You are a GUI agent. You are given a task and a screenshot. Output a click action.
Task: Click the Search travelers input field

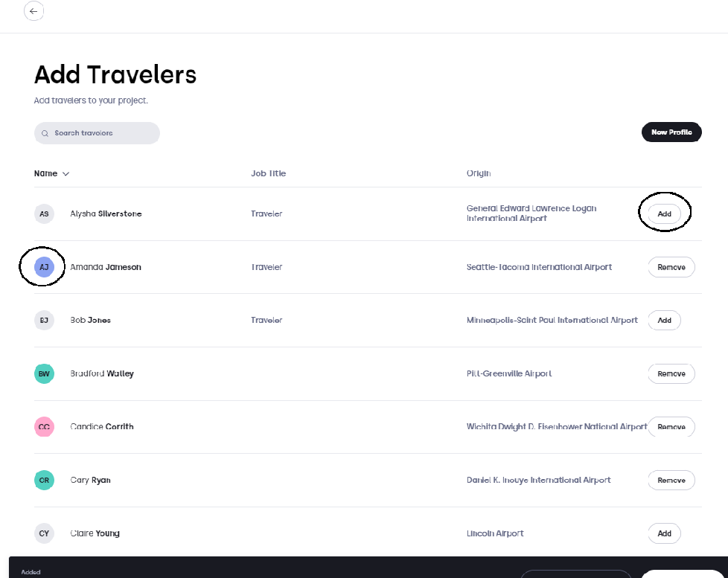tap(97, 133)
